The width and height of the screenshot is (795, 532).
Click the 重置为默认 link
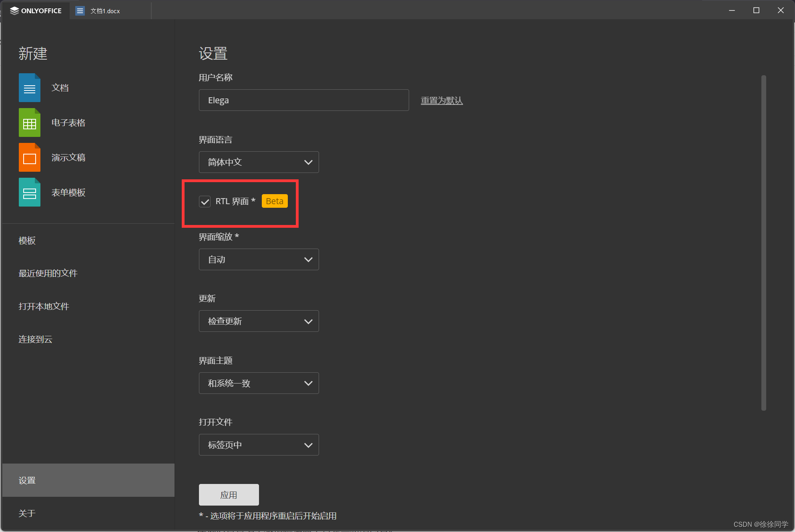pos(442,100)
